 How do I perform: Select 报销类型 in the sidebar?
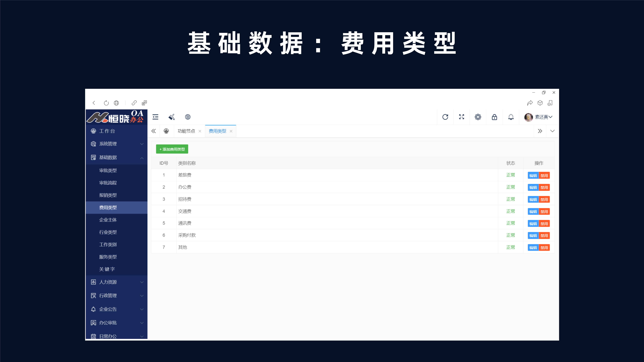point(116,195)
